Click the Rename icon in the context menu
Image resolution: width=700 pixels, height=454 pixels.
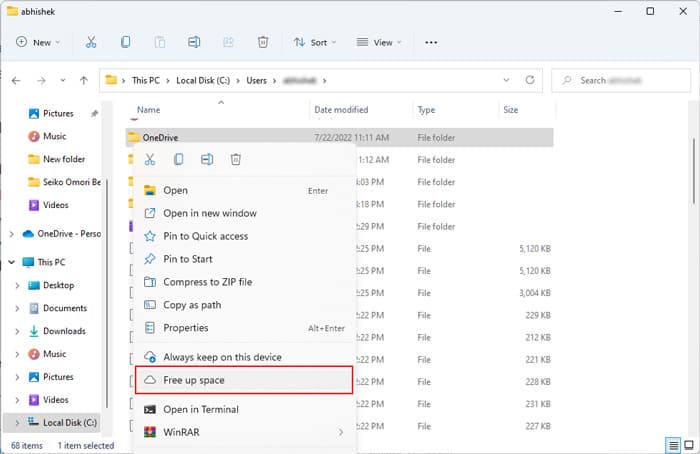(207, 159)
